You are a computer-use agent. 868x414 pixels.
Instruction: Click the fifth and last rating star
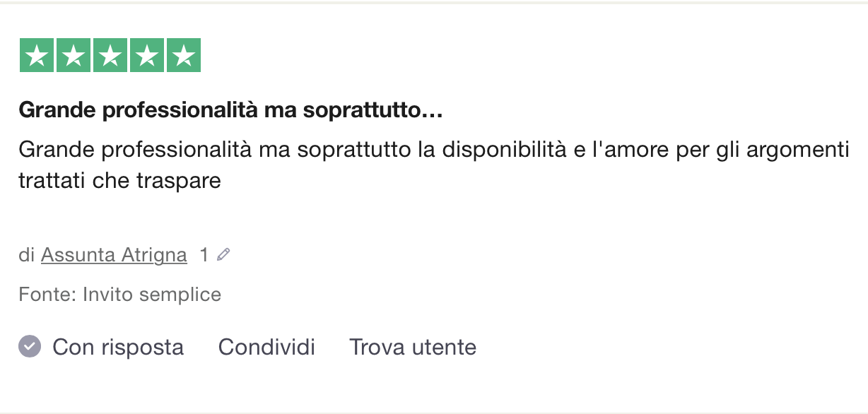pyautogui.click(x=184, y=56)
